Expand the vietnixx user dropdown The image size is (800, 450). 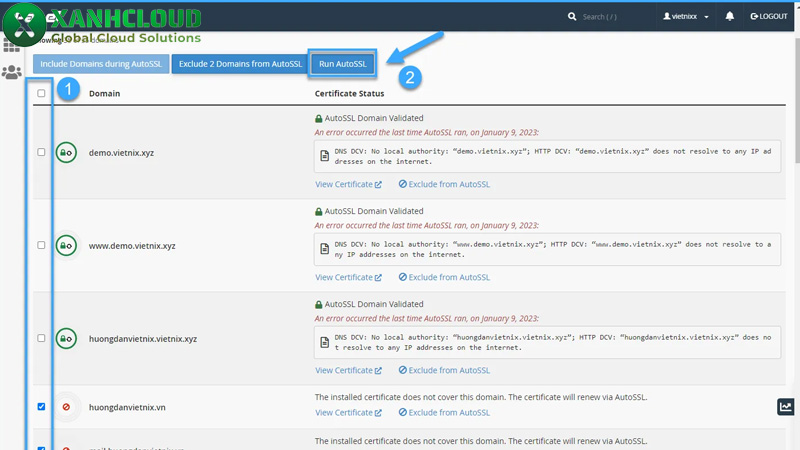tap(686, 17)
